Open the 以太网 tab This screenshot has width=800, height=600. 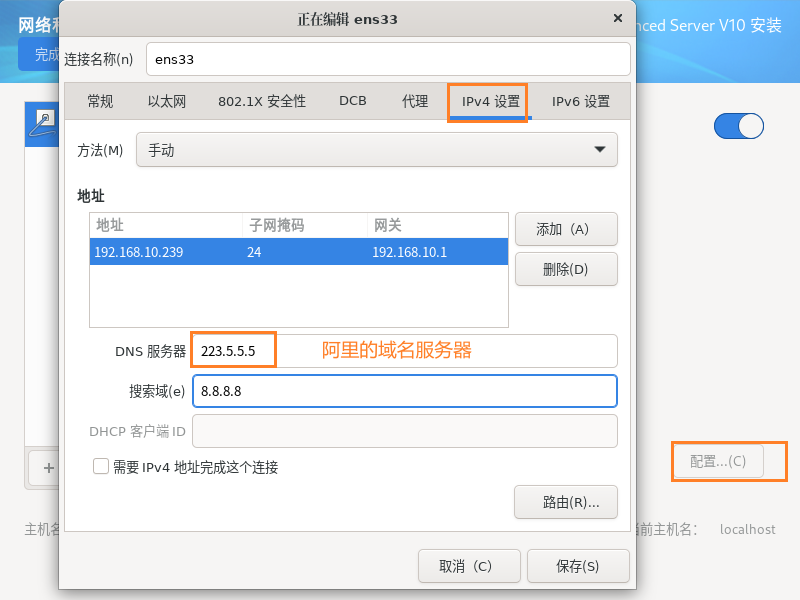167,101
